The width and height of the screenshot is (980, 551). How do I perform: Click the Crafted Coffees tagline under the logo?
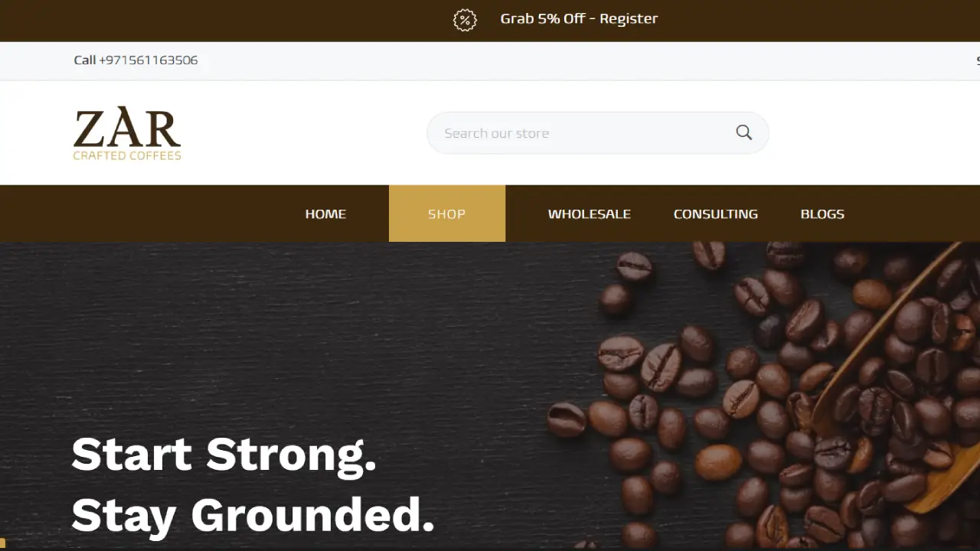[127, 155]
